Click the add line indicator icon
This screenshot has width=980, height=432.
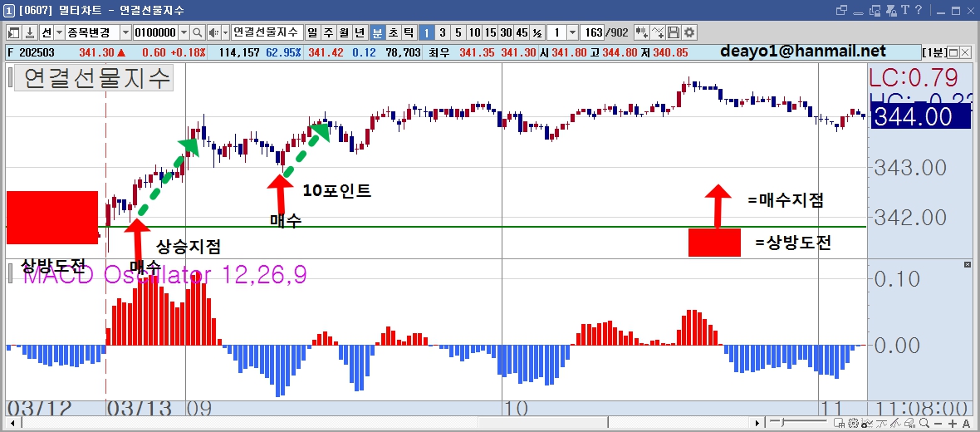[x=658, y=32]
